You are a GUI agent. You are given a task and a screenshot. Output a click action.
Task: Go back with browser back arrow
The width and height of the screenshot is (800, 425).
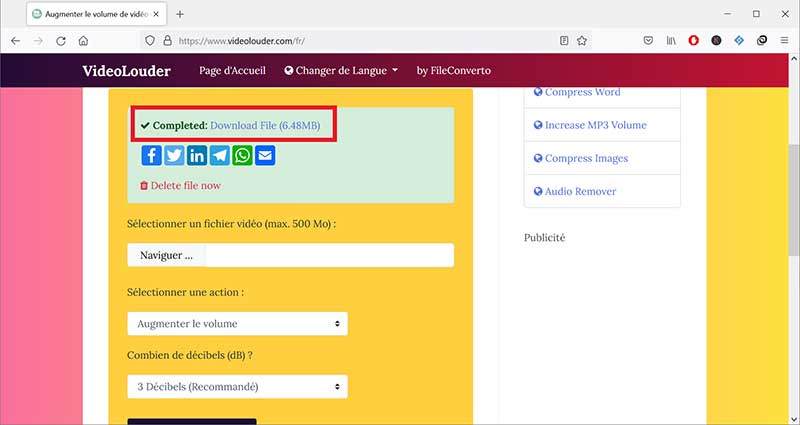click(15, 41)
